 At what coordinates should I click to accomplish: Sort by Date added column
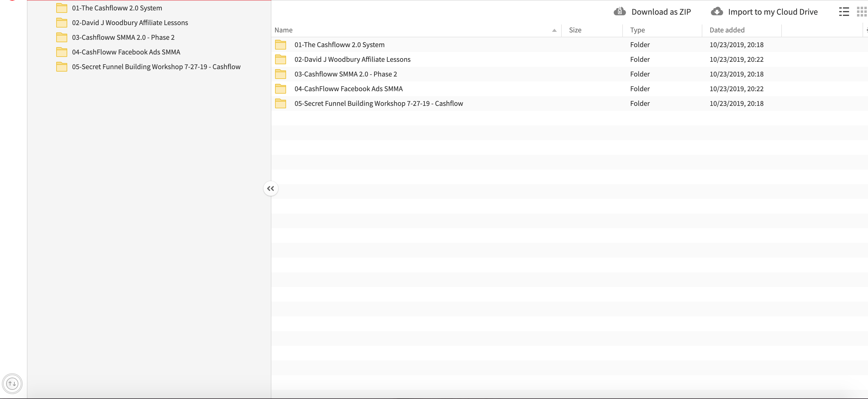tap(727, 30)
